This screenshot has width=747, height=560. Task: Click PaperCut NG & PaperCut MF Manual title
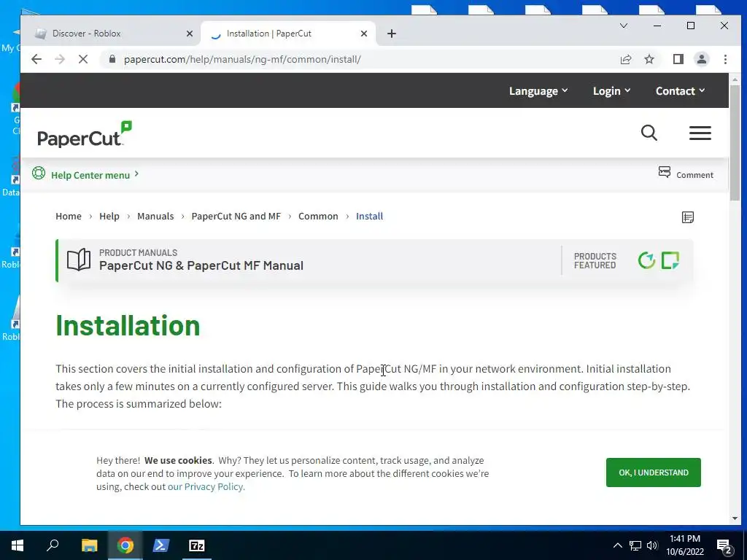pyautogui.click(x=201, y=265)
